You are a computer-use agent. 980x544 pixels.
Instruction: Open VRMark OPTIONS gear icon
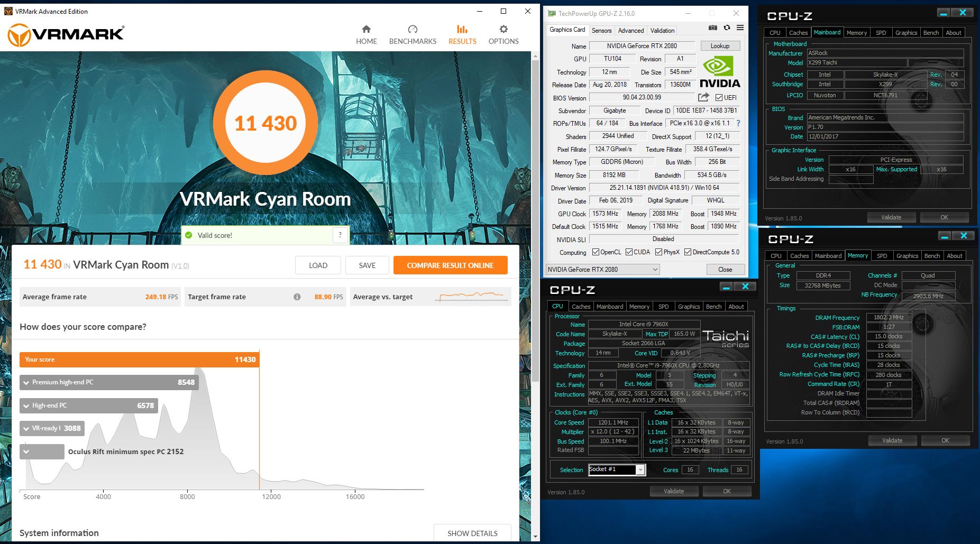point(503,29)
